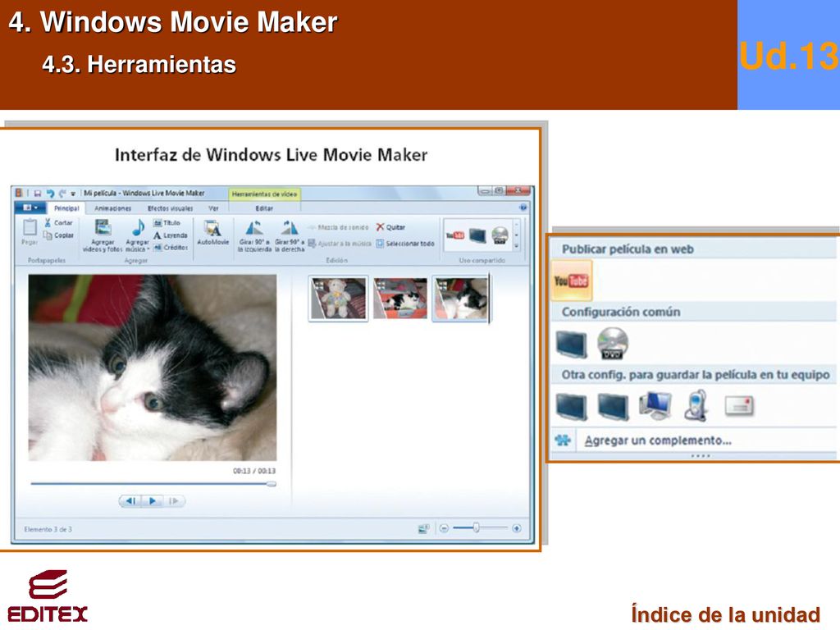Image resolution: width=840 pixels, height=630 pixels.
Task: Click the DVD disc under Configuración común
Action: (612, 343)
